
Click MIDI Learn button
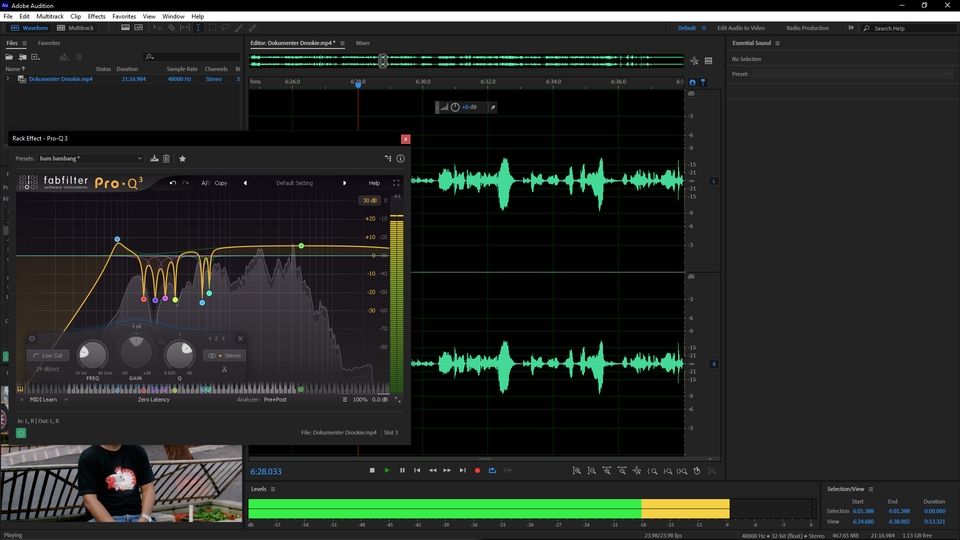click(x=43, y=400)
